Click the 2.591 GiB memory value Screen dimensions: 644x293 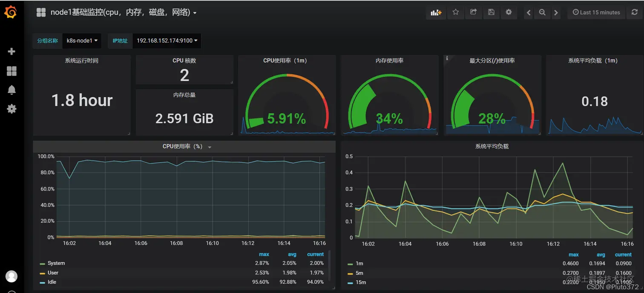pos(184,118)
